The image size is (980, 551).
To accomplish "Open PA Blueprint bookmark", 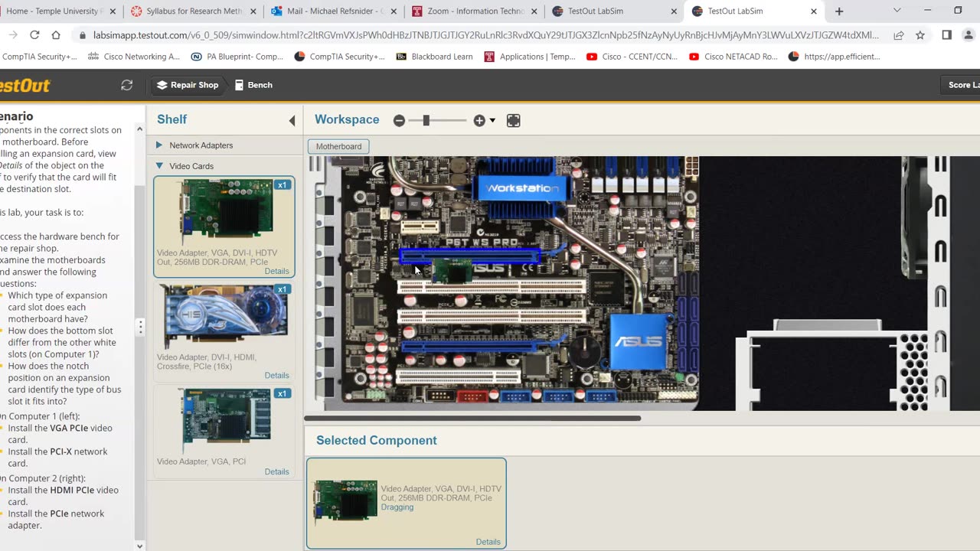I will 237,57.
